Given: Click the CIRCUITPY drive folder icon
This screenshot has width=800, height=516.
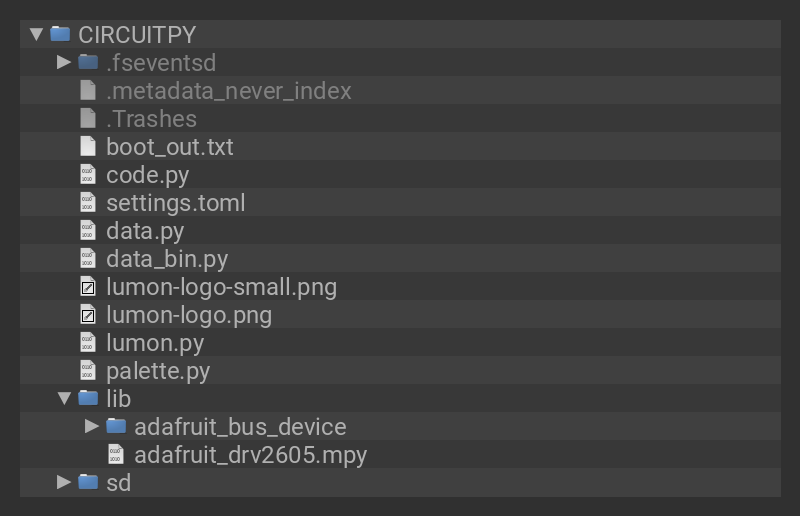Looking at the screenshot, I should click(x=61, y=35).
